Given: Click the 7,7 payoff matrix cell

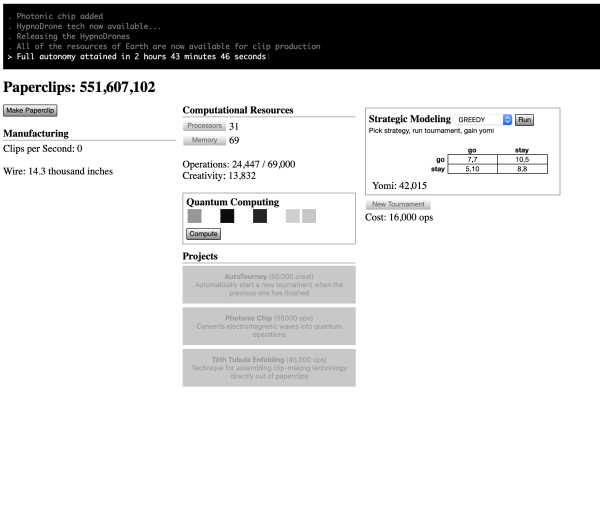Looking at the screenshot, I should click(471, 159).
